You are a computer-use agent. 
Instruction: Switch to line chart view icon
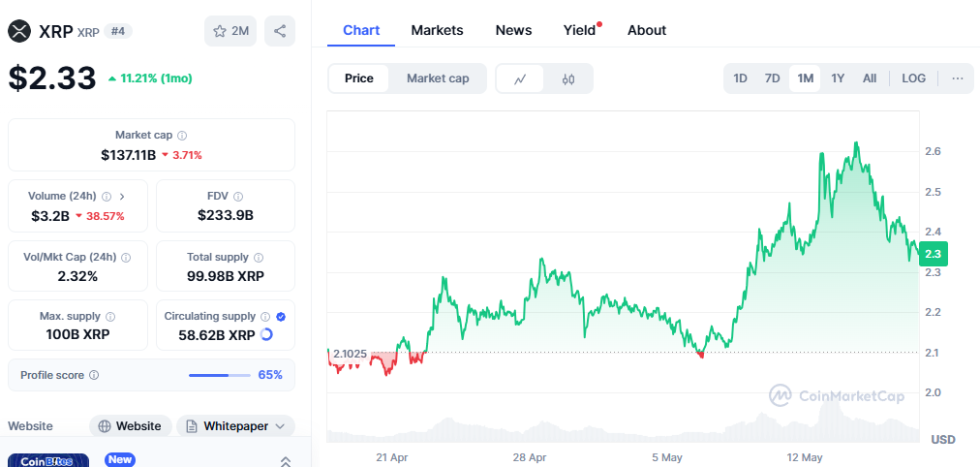click(x=520, y=78)
